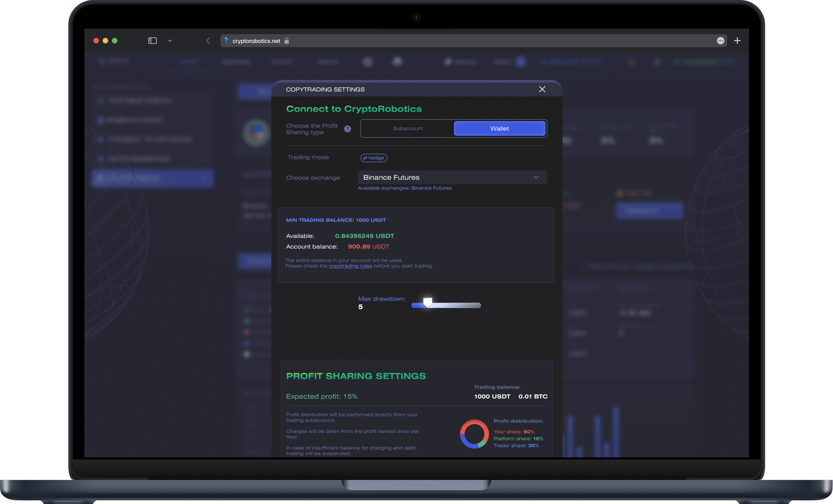Select Wallet profit sharing type

coord(499,128)
